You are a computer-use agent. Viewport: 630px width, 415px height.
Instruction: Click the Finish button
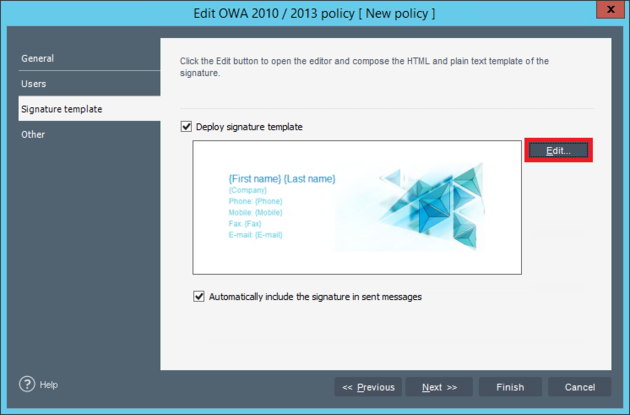click(x=510, y=387)
